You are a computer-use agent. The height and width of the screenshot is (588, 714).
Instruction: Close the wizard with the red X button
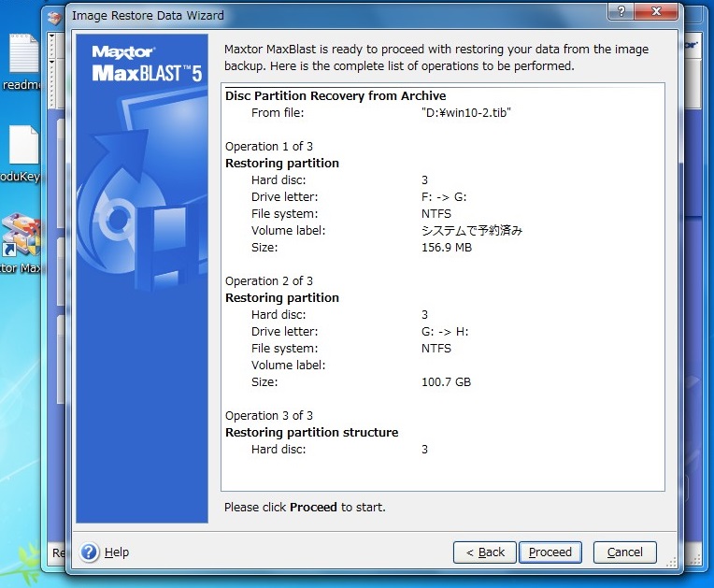point(656,11)
